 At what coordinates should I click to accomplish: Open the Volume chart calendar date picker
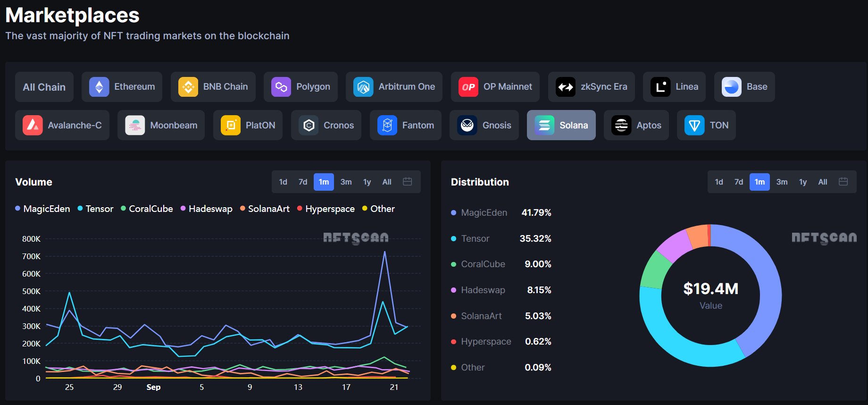coord(408,182)
